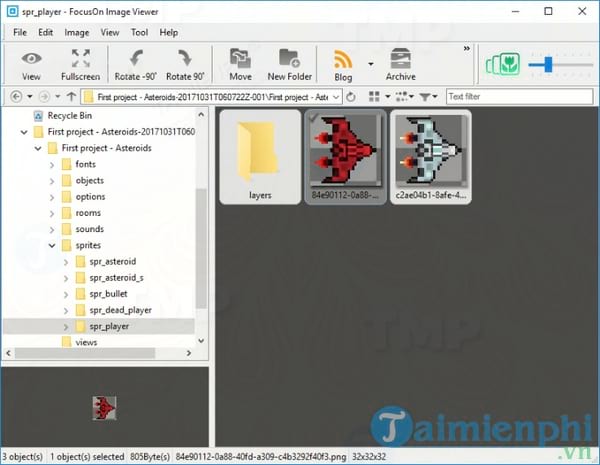This screenshot has height=465, width=600.
Task: Collapse First project - Asteroids-20171031T060 node
Action: 24,132
